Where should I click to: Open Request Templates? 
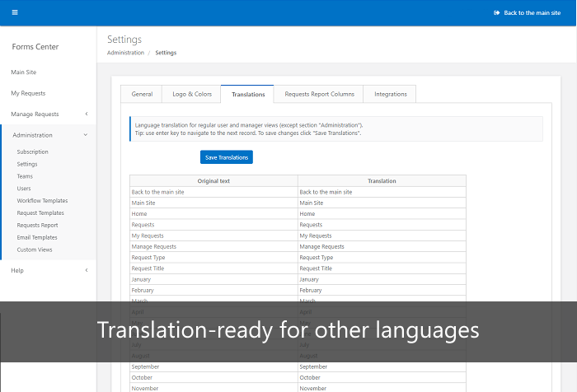pyautogui.click(x=40, y=213)
